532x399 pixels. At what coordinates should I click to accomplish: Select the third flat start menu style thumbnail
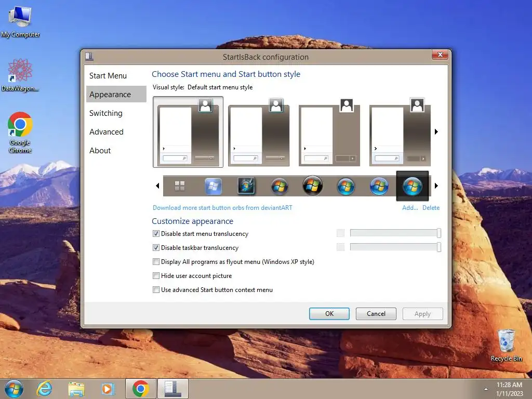pos(329,132)
